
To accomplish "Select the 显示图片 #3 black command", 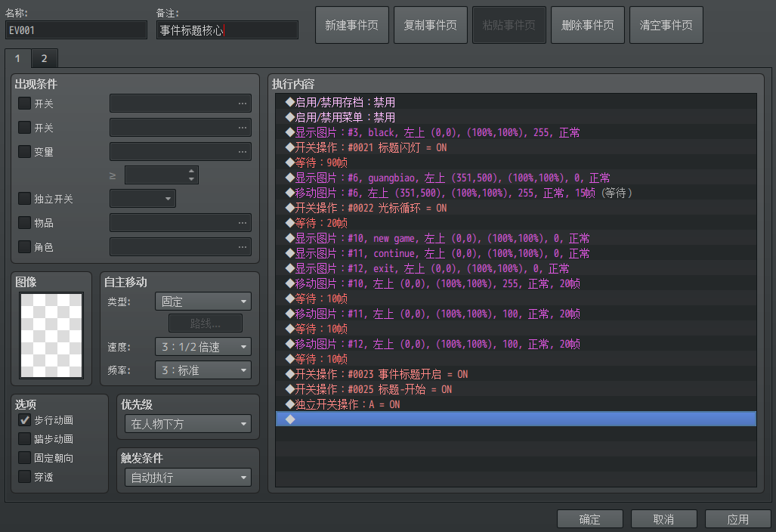I will (x=515, y=133).
